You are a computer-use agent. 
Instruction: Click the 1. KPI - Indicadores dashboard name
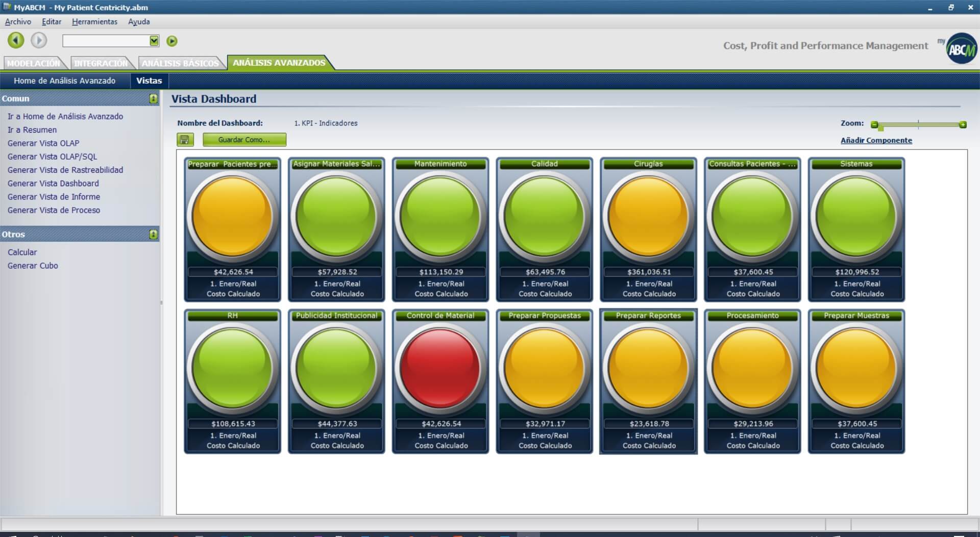[326, 123]
